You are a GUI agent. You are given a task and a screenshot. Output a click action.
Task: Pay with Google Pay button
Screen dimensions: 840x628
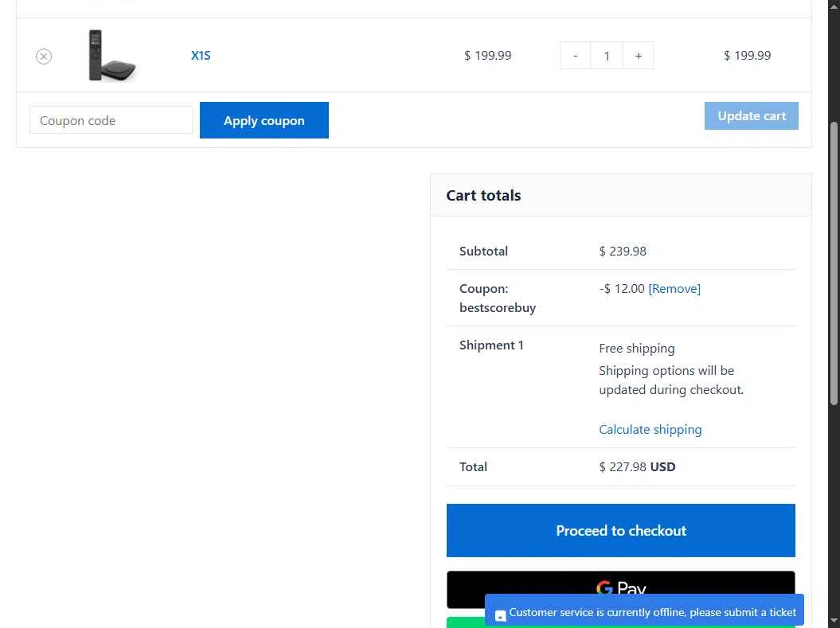621,583
